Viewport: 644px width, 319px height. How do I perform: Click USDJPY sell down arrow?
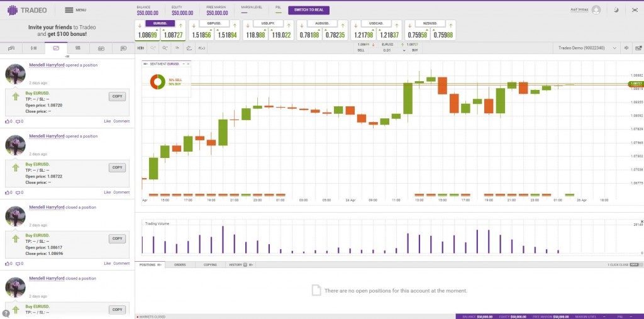pyautogui.click(x=247, y=25)
